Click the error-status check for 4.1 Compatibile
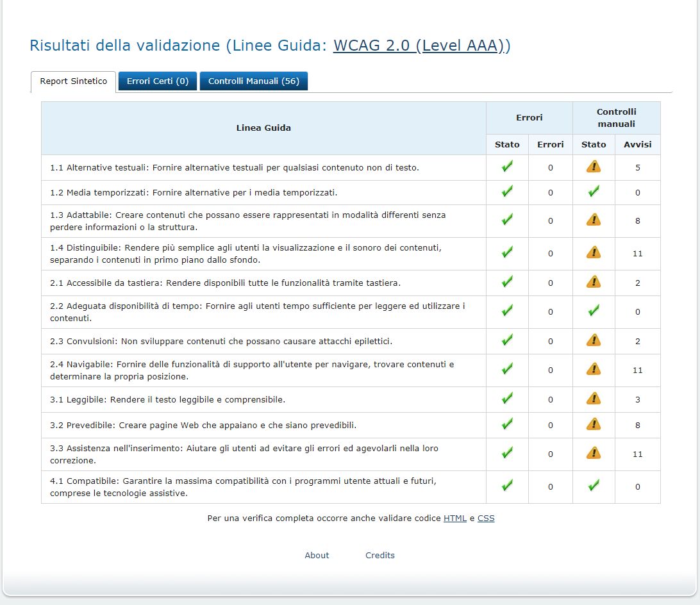The width and height of the screenshot is (700, 605). tap(507, 485)
